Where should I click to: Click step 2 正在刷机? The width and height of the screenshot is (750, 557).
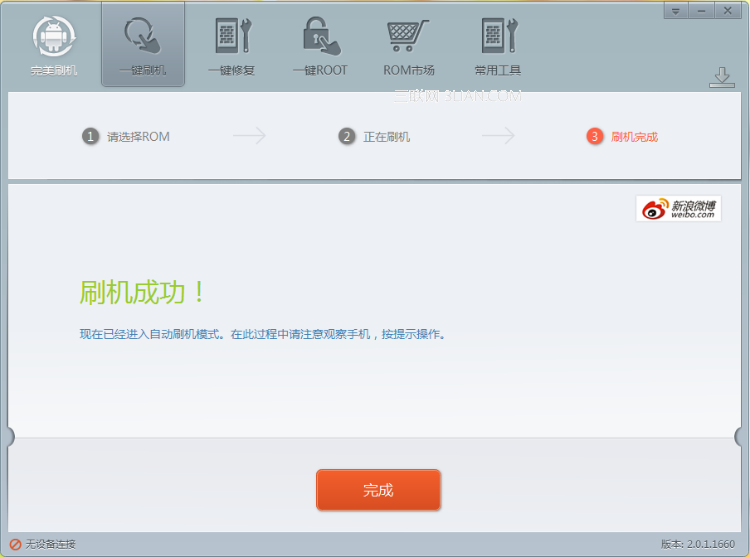pyautogui.click(x=374, y=137)
